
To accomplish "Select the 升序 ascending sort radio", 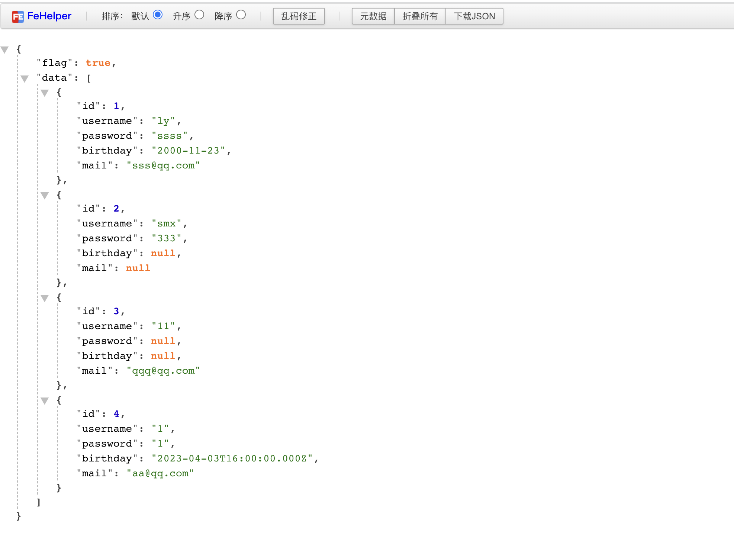I will [x=199, y=15].
